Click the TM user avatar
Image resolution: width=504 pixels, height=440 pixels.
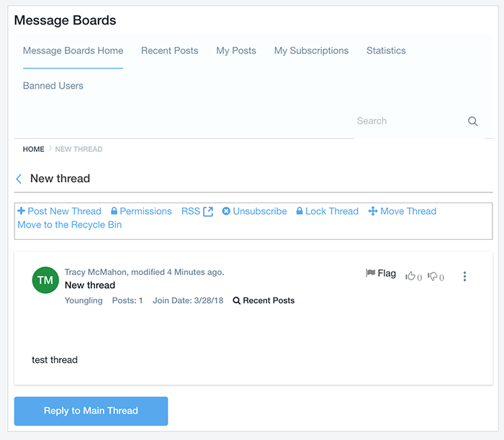click(x=45, y=280)
